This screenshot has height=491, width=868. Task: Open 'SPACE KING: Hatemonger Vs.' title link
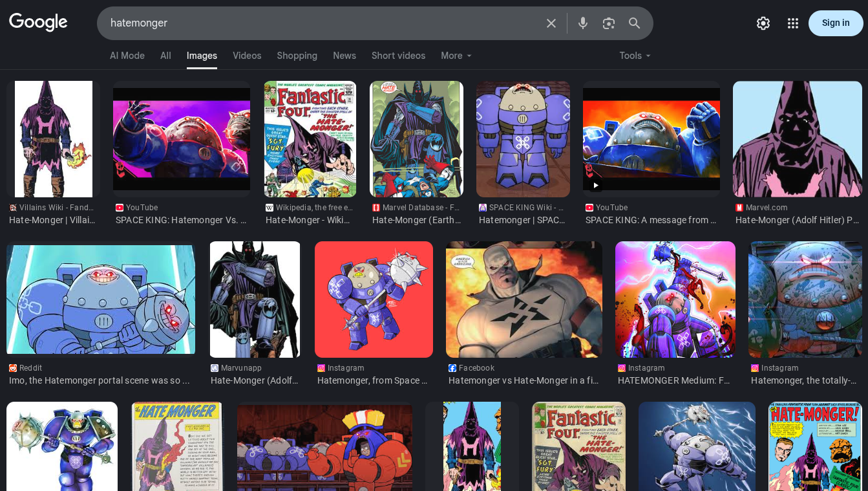(181, 220)
